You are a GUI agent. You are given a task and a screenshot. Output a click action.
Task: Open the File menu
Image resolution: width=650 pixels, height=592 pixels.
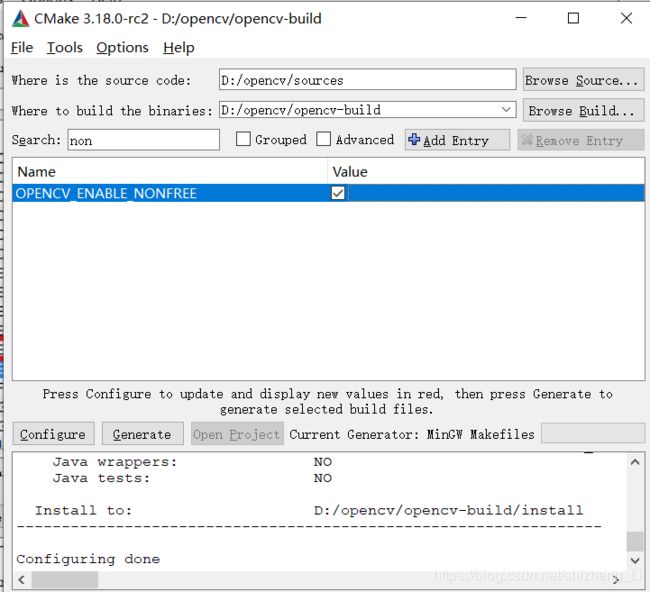click(22, 48)
